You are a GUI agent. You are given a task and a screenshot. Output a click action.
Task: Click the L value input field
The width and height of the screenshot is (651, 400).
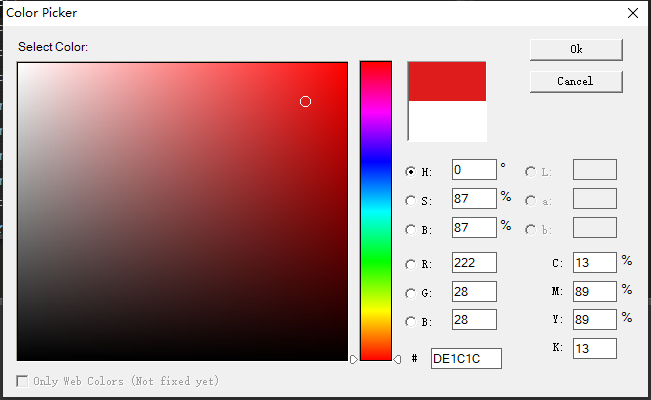pos(595,169)
